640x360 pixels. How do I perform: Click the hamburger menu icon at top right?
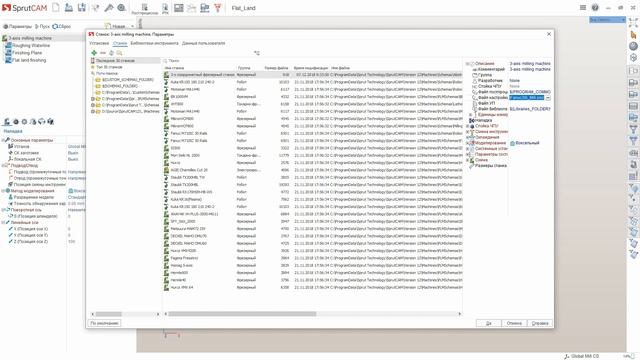[583, 8]
